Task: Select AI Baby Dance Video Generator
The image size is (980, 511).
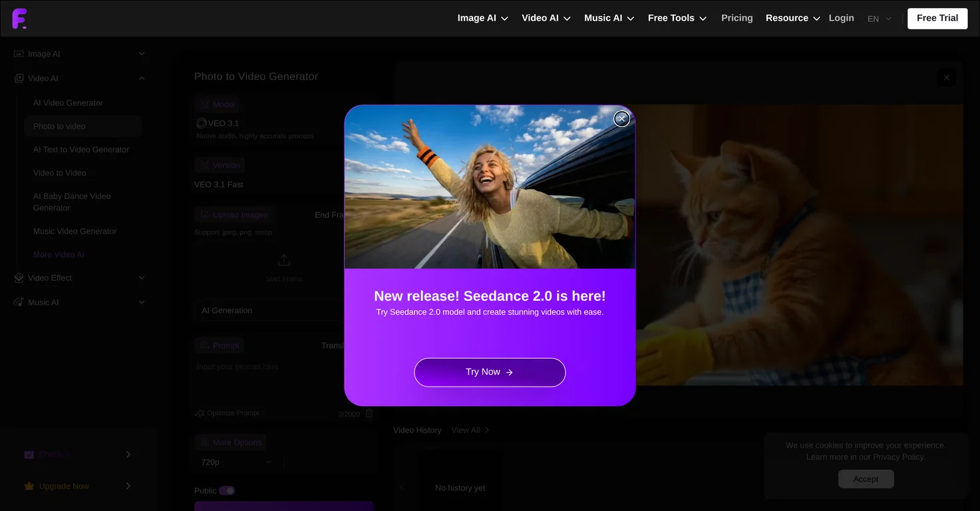Action: point(72,202)
